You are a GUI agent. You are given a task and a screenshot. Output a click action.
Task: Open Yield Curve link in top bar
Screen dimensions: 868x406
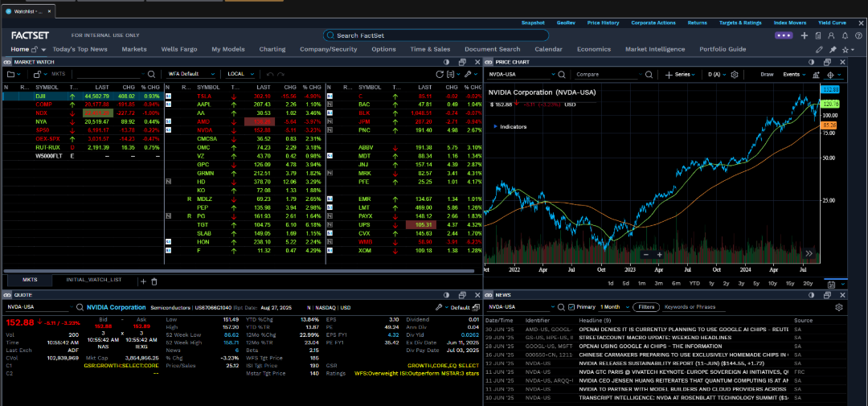click(x=832, y=23)
